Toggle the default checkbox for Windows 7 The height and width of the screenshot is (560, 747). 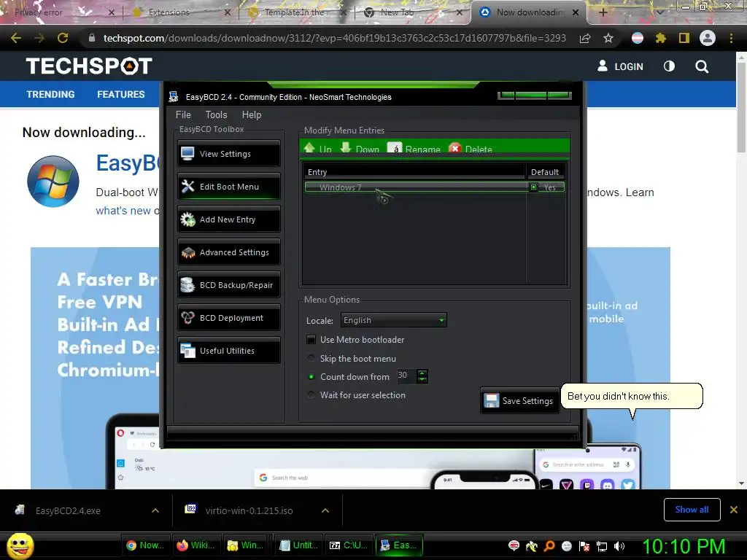click(533, 187)
